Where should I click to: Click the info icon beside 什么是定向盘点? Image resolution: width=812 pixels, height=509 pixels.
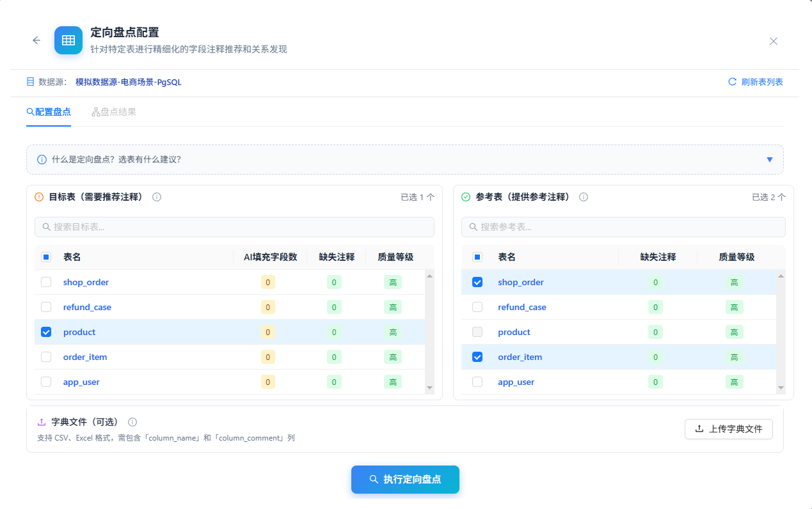[42, 159]
